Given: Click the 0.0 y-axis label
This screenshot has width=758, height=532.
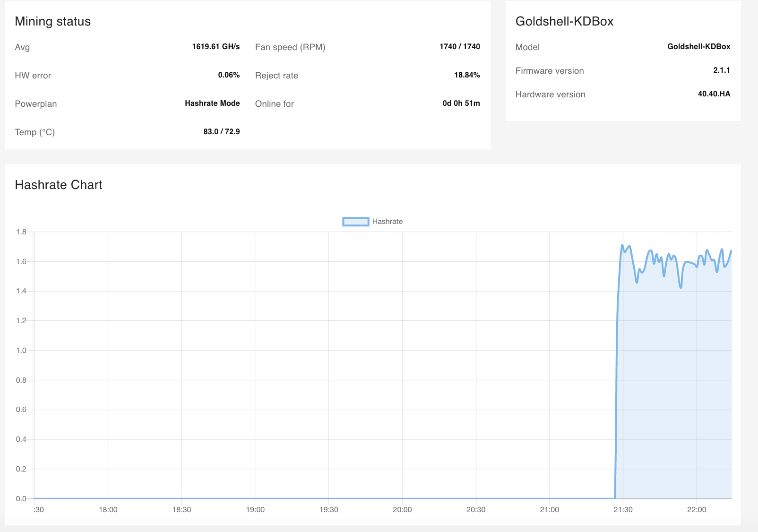Looking at the screenshot, I should tap(21, 499).
